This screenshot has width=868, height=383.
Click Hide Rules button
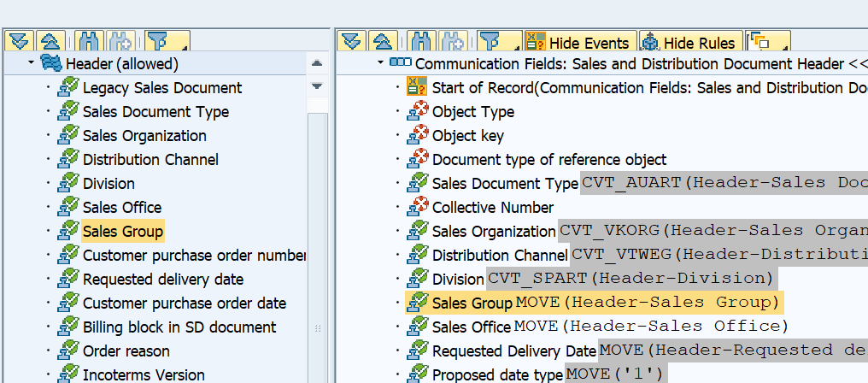690,42
